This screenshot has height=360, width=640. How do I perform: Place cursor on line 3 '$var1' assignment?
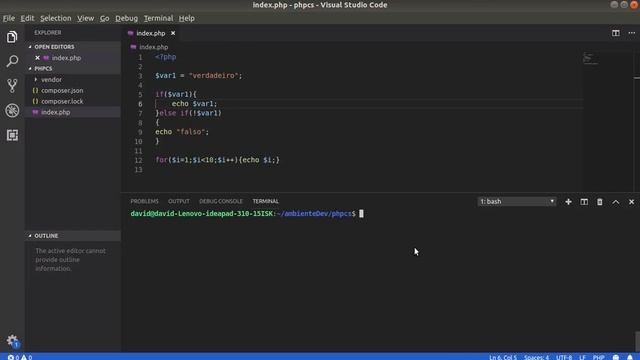tap(198, 76)
